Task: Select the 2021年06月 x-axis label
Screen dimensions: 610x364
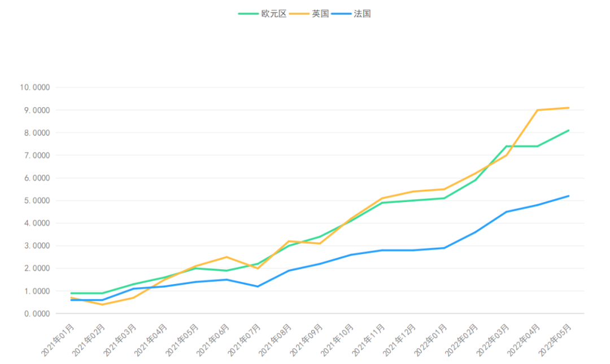Action: [x=214, y=339]
